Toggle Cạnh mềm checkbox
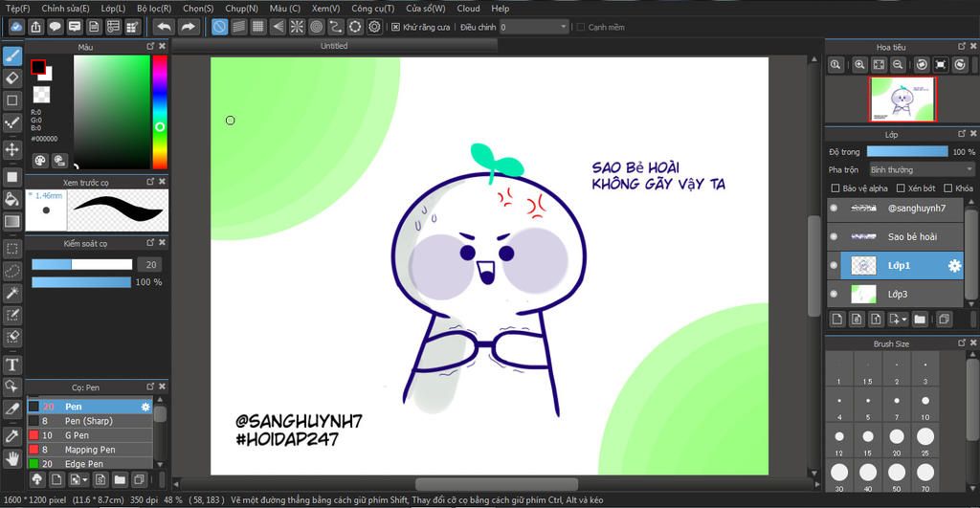Image resolution: width=980 pixels, height=508 pixels. pos(581,27)
